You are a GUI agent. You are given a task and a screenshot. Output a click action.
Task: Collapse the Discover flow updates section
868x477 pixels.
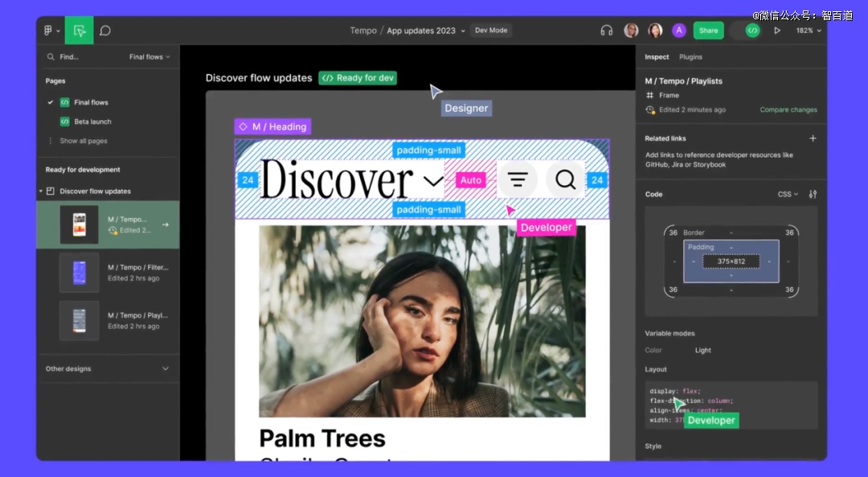[41, 191]
